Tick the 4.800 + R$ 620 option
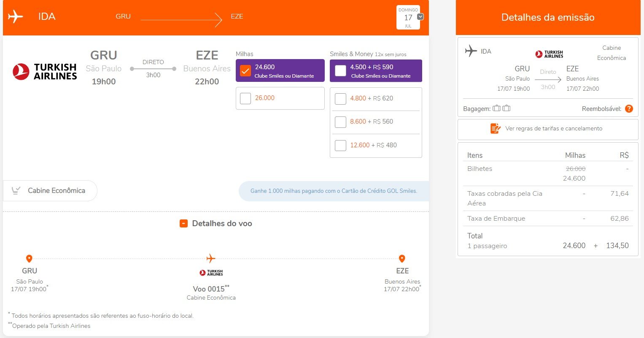 pyautogui.click(x=340, y=99)
